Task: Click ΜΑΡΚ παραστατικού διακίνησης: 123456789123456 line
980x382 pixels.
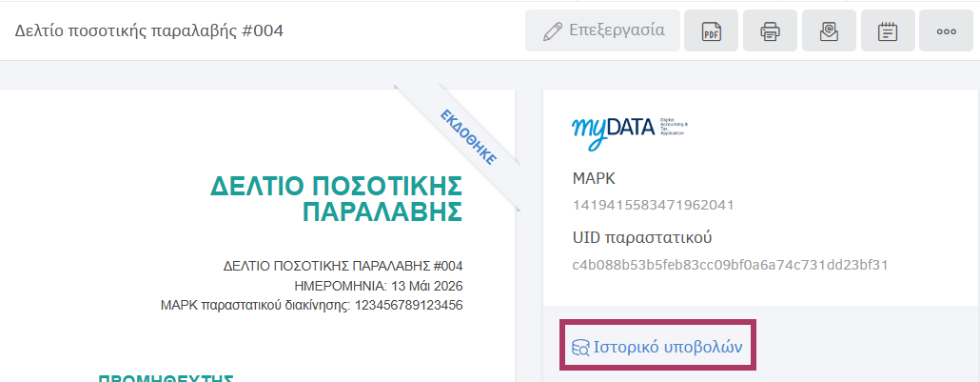Action: pos(312,306)
